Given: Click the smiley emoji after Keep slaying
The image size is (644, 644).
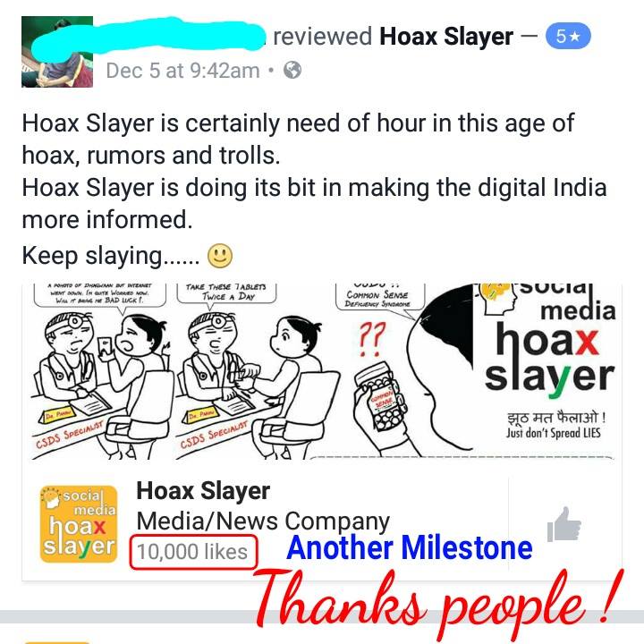Looking at the screenshot, I should [220, 256].
